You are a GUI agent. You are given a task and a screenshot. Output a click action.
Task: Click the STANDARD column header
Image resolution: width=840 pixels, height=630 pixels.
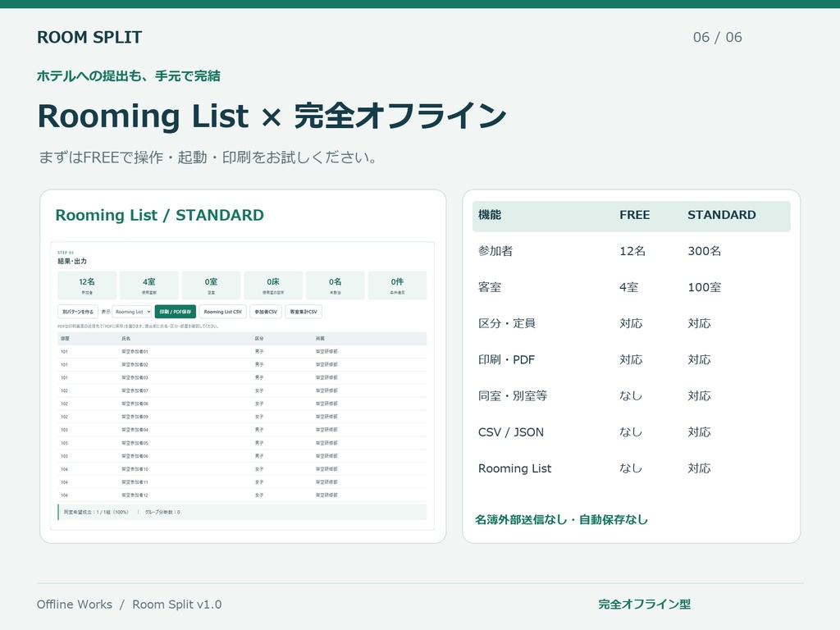click(x=722, y=215)
